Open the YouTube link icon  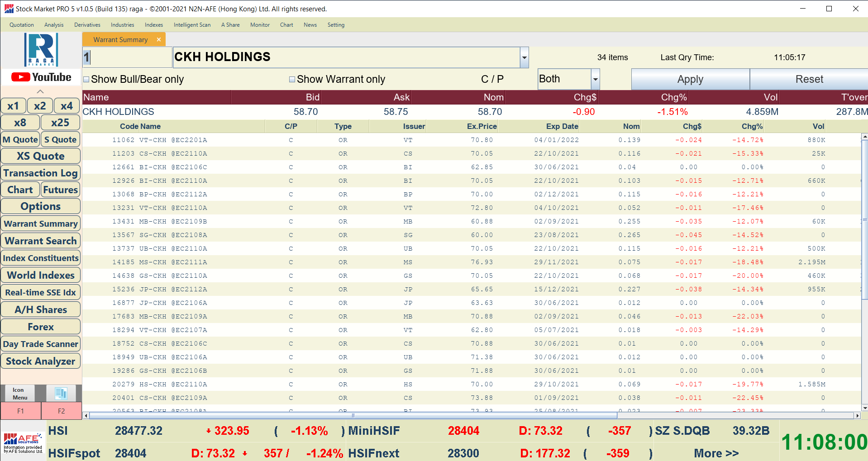pos(41,77)
